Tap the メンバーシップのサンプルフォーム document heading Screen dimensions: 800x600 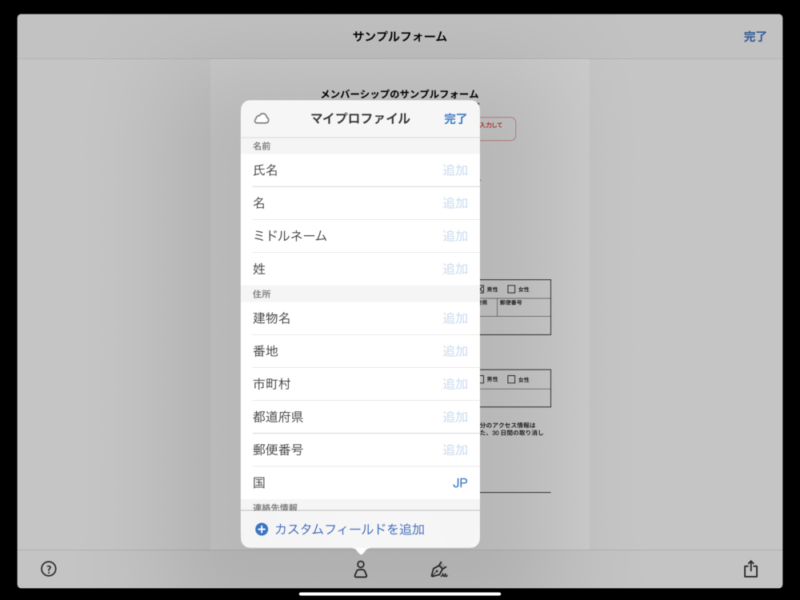click(x=399, y=94)
